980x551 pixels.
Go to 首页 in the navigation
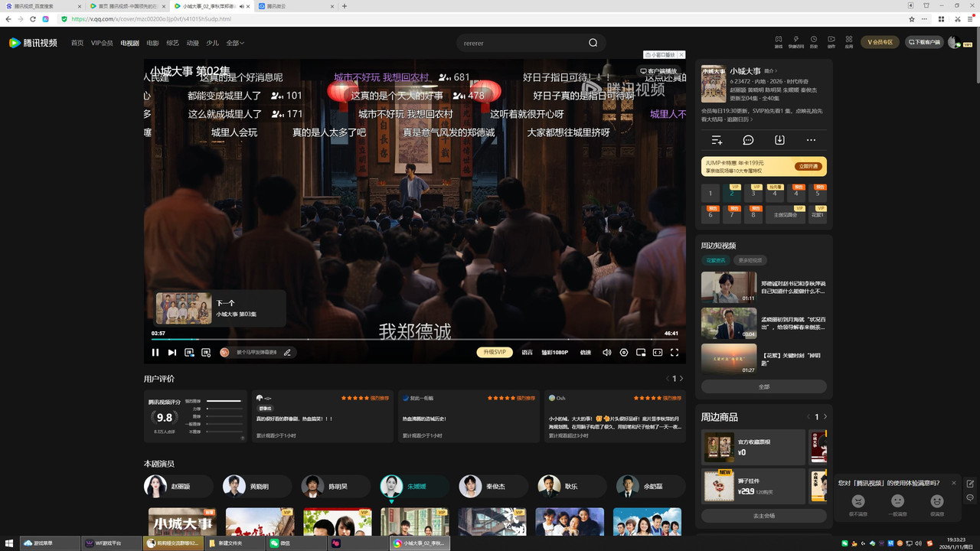click(x=77, y=43)
